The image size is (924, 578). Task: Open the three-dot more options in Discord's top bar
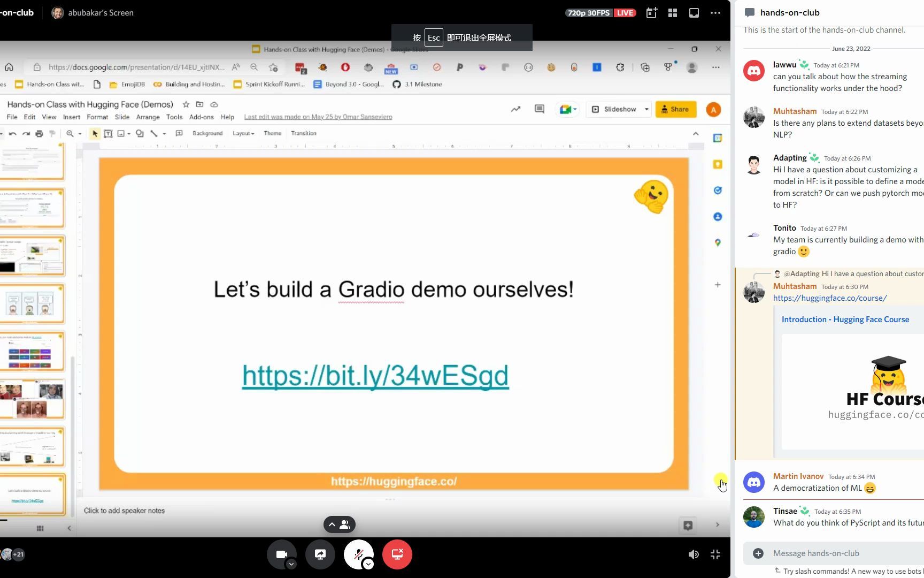(x=715, y=13)
